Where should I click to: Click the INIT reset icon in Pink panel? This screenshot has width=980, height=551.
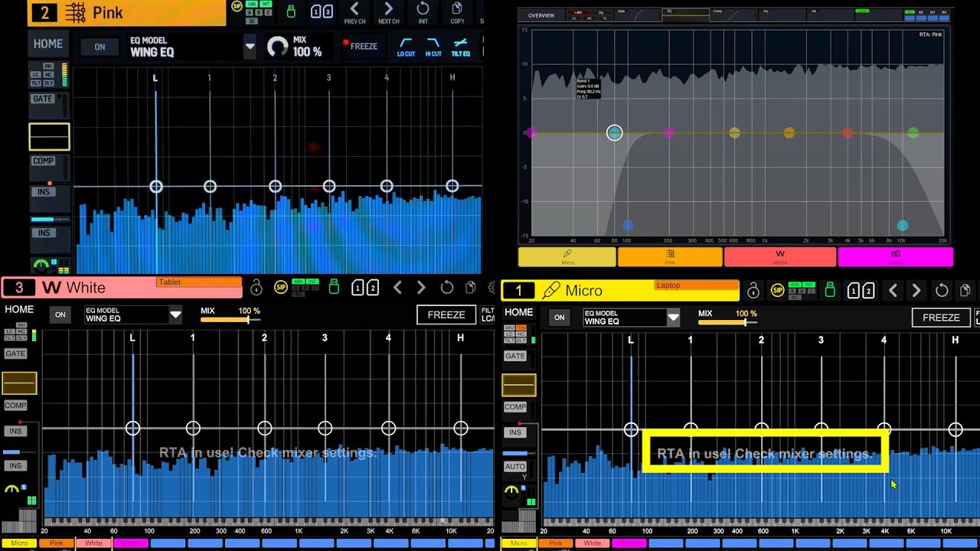[423, 12]
